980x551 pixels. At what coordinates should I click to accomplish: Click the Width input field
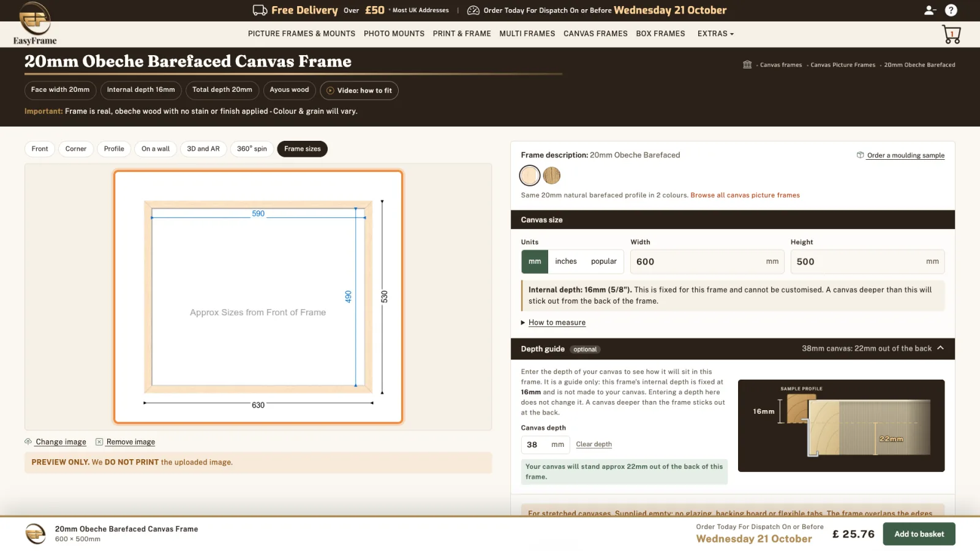(x=707, y=261)
